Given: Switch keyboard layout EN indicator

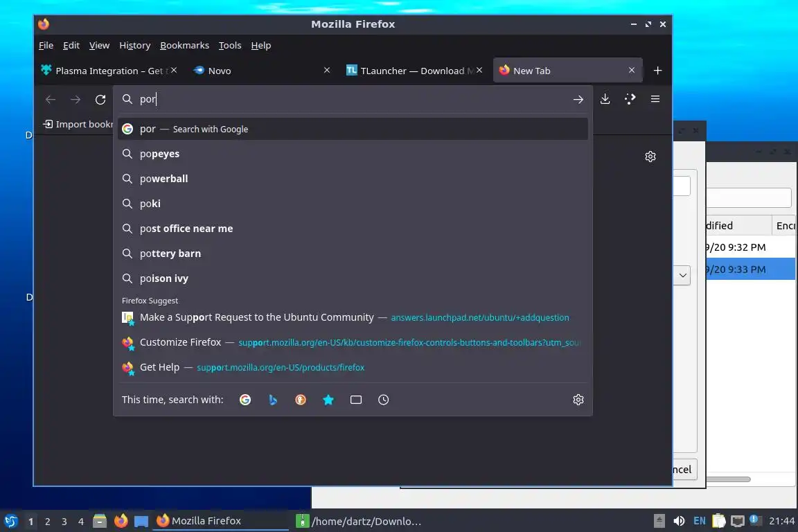Looking at the screenshot, I should click(699, 521).
